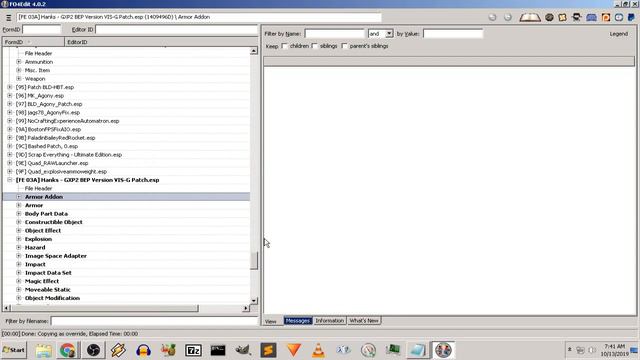Switch to the Messages tab
This screenshot has height=360, width=640.
pyautogui.click(x=298, y=321)
